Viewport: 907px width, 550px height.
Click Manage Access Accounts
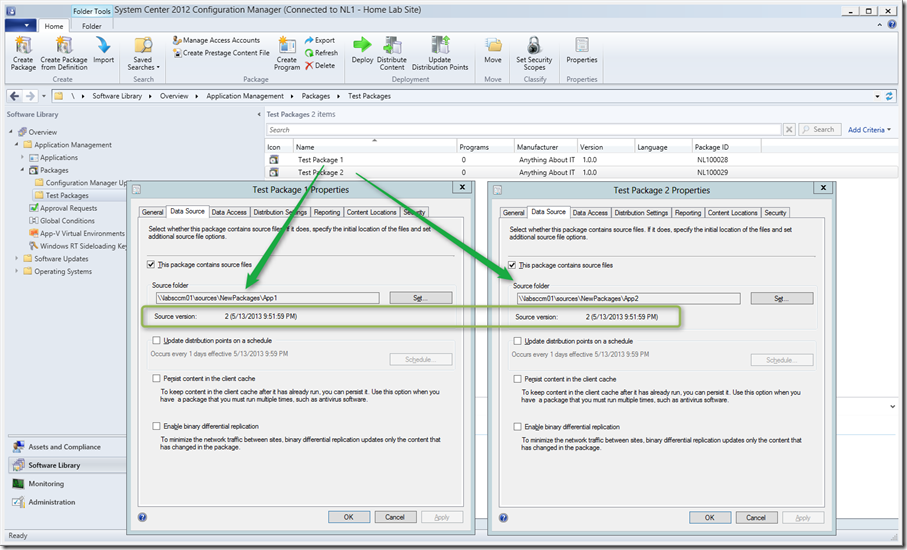pyautogui.click(x=216, y=40)
